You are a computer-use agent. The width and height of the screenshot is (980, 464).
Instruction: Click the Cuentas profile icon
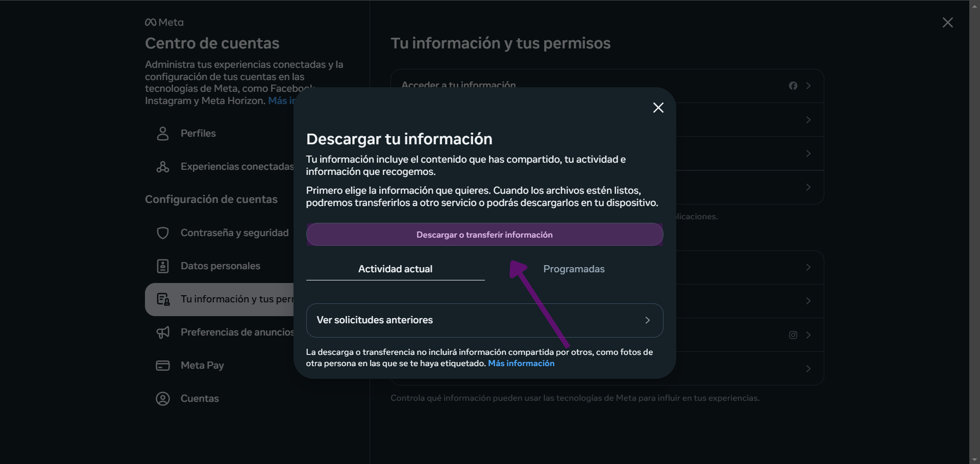point(163,399)
